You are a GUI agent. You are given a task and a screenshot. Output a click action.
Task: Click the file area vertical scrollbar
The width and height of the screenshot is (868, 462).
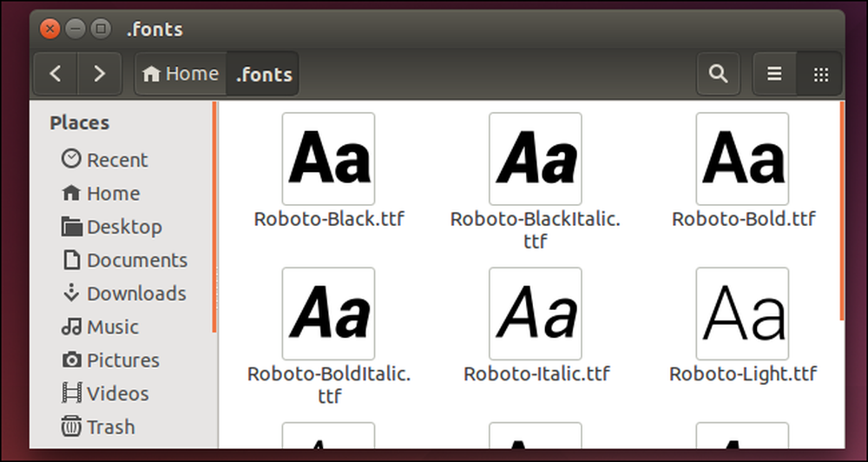point(842,211)
